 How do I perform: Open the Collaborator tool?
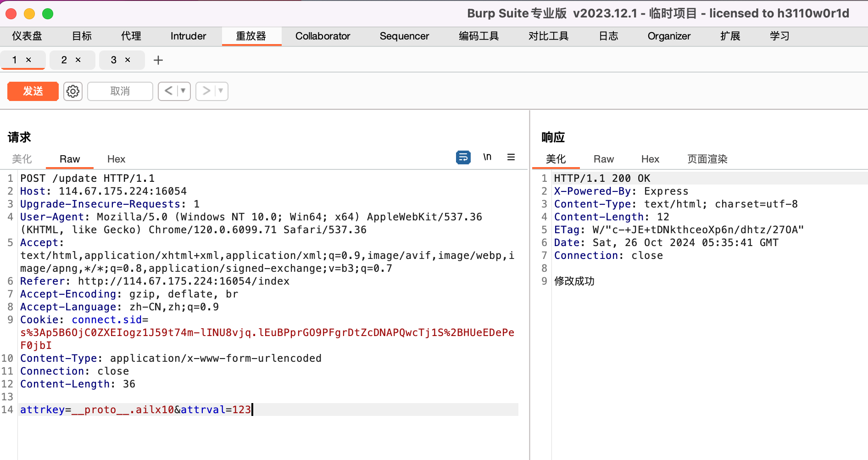point(323,36)
